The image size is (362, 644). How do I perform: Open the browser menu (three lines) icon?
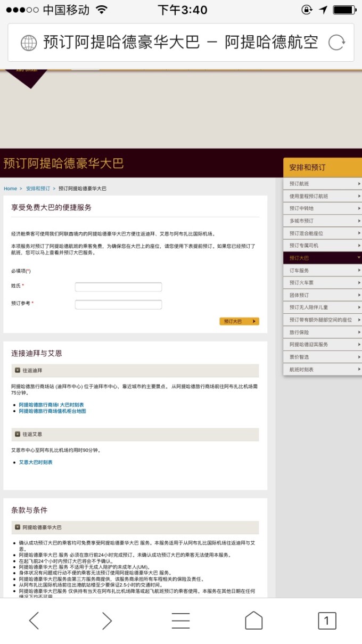pos(180,621)
